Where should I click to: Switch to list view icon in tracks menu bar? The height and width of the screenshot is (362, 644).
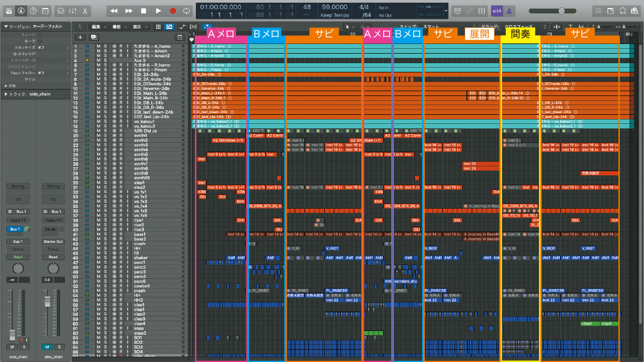(169, 26)
